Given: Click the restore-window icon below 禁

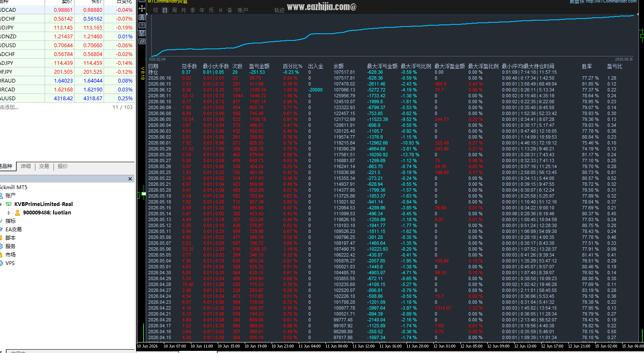Looking at the screenshot, I should click(142, 41).
